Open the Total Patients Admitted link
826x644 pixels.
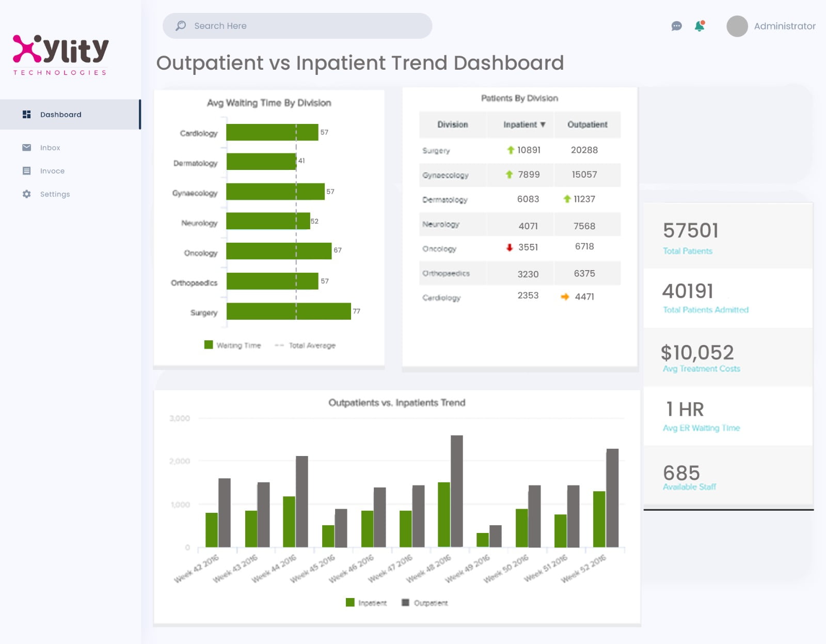click(x=706, y=310)
